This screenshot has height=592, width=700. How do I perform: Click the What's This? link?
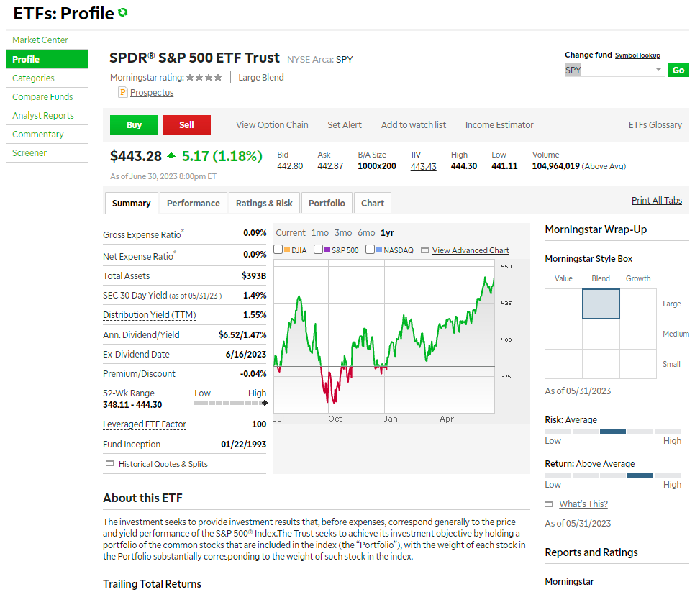pos(583,504)
